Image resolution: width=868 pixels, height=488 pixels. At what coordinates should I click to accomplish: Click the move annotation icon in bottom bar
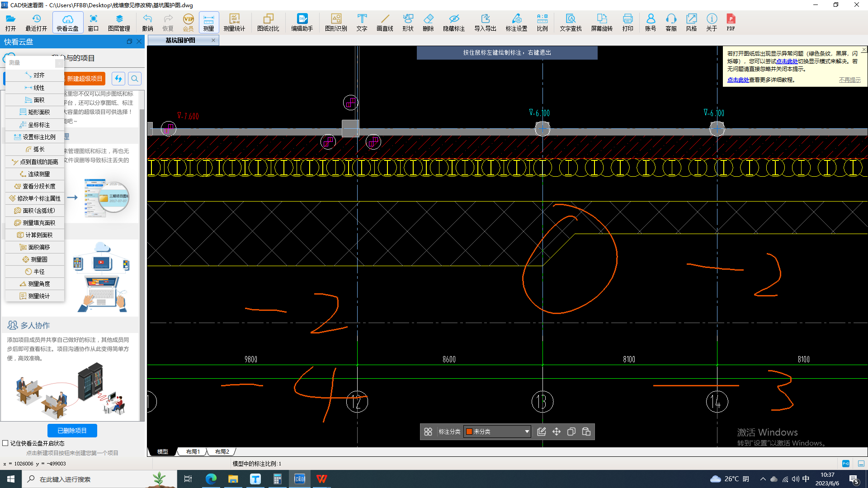[x=557, y=432]
